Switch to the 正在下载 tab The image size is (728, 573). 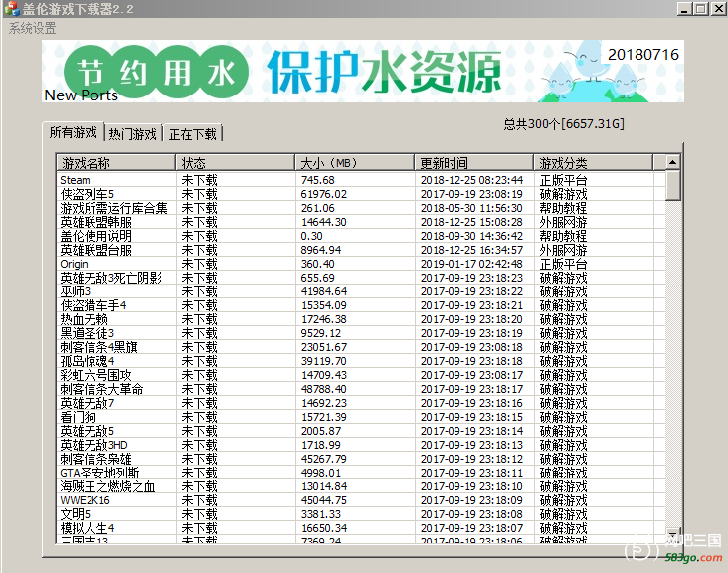coord(193,134)
